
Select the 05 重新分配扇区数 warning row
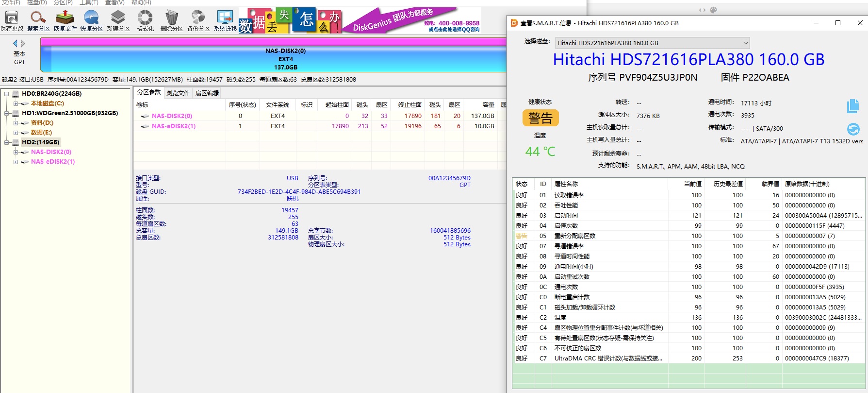pyautogui.click(x=688, y=236)
